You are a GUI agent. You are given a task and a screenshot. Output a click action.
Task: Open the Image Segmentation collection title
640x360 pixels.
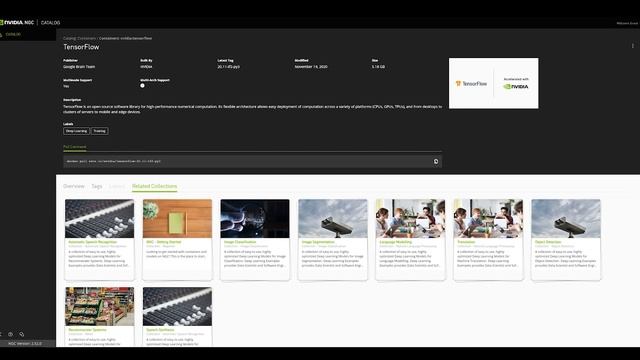click(318, 242)
